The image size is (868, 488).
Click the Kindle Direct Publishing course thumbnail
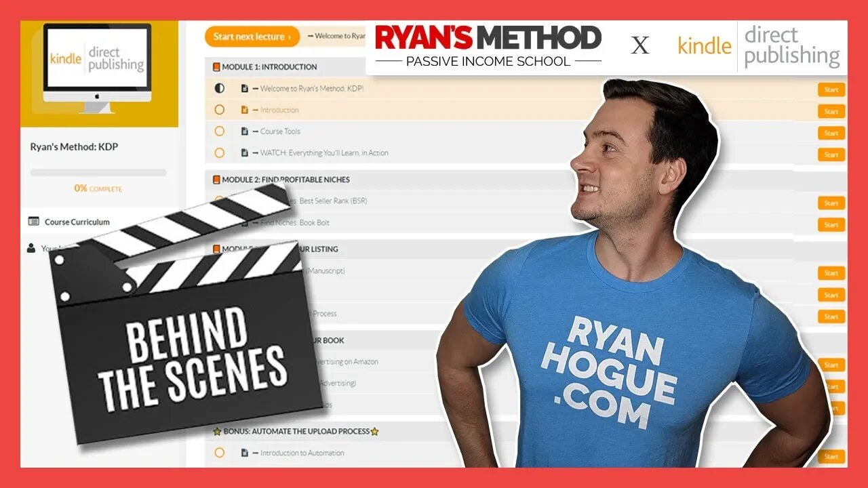100,74
